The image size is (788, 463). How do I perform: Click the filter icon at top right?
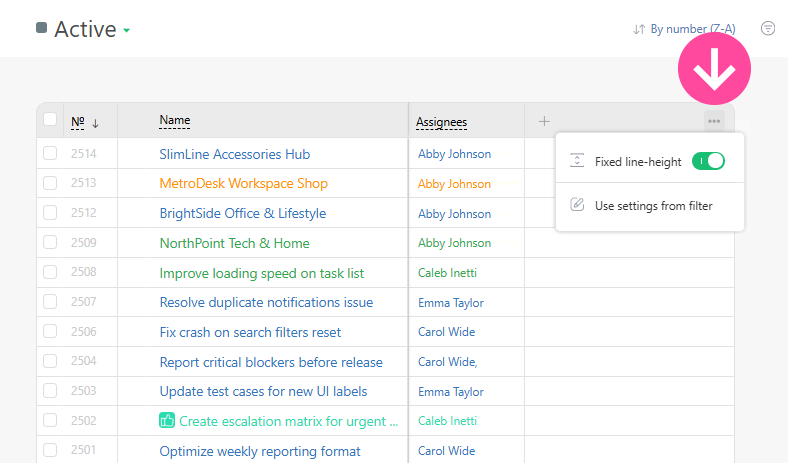click(x=767, y=29)
